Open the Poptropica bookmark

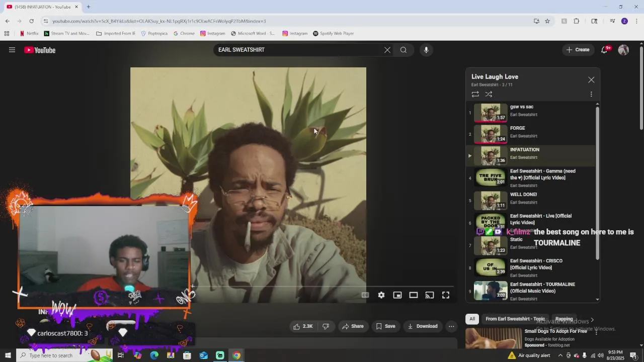tap(154, 34)
